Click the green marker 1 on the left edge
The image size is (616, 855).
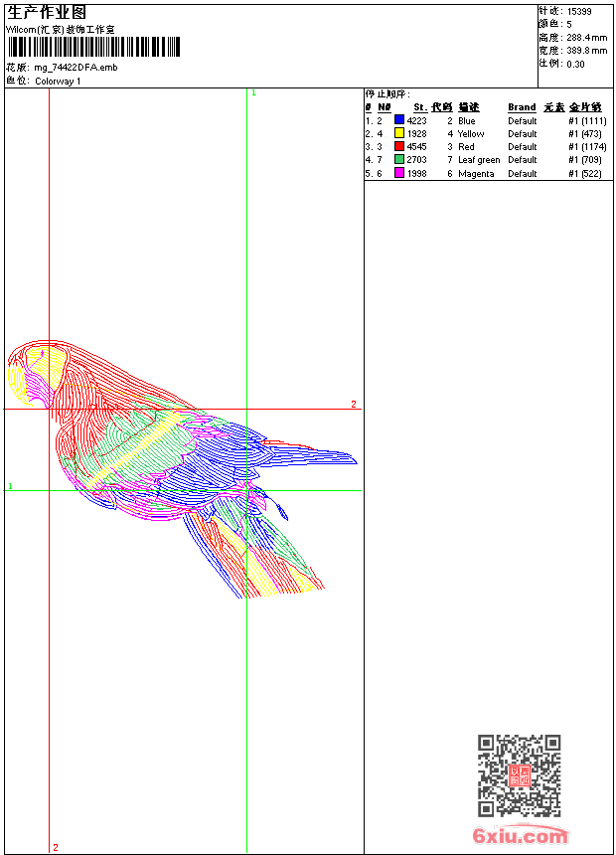[10, 486]
